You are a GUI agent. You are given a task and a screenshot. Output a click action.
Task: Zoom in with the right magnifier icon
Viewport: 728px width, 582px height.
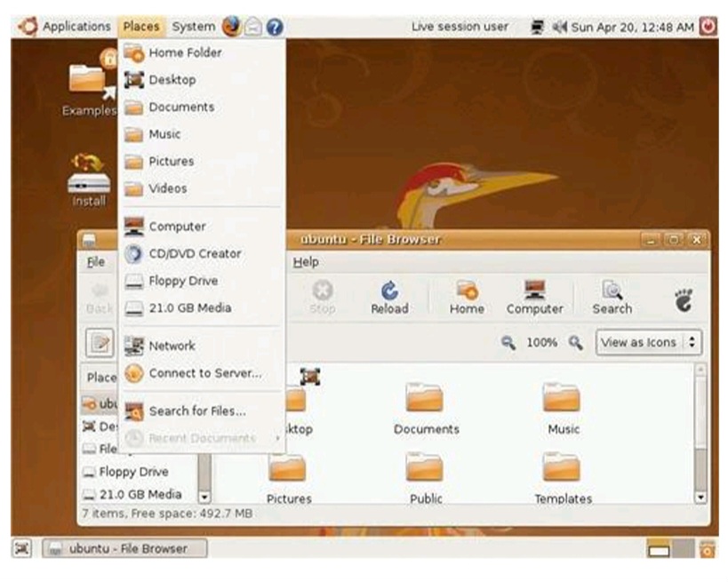tap(576, 342)
